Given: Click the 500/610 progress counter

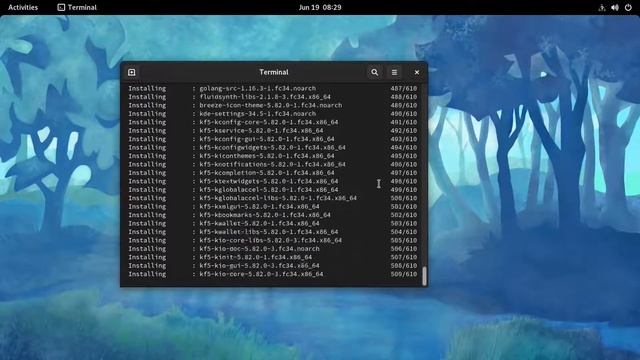Looking at the screenshot, I should coord(404,198).
